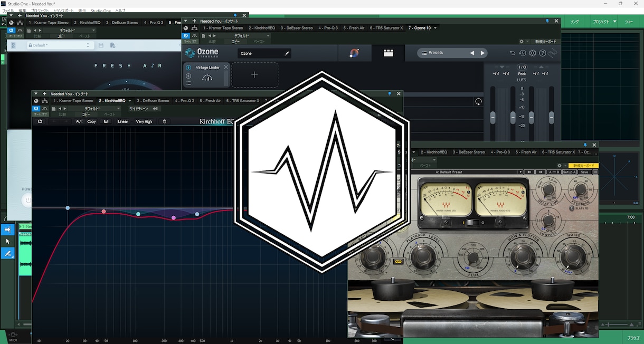The width and height of the screenshot is (644, 344).
Task: Edit Ozone preset name with pencil icon
Action: (287, 53)
